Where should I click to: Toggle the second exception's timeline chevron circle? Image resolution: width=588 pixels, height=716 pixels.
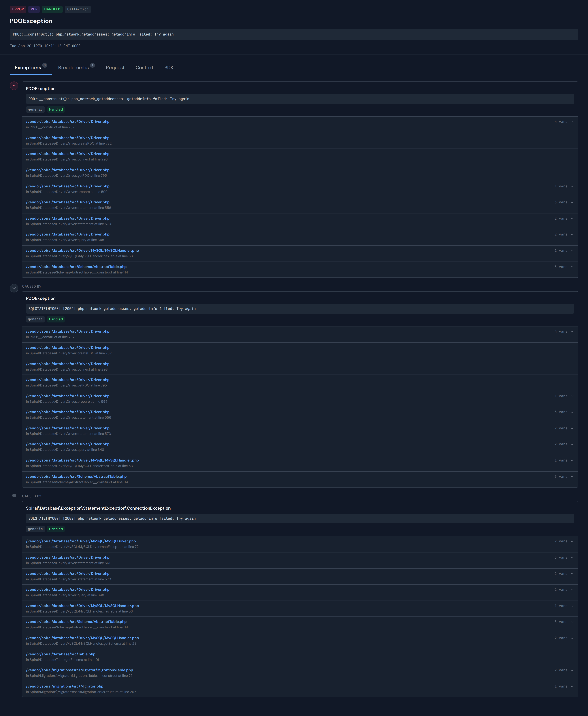pyautogui.click(x=14, y=288)
